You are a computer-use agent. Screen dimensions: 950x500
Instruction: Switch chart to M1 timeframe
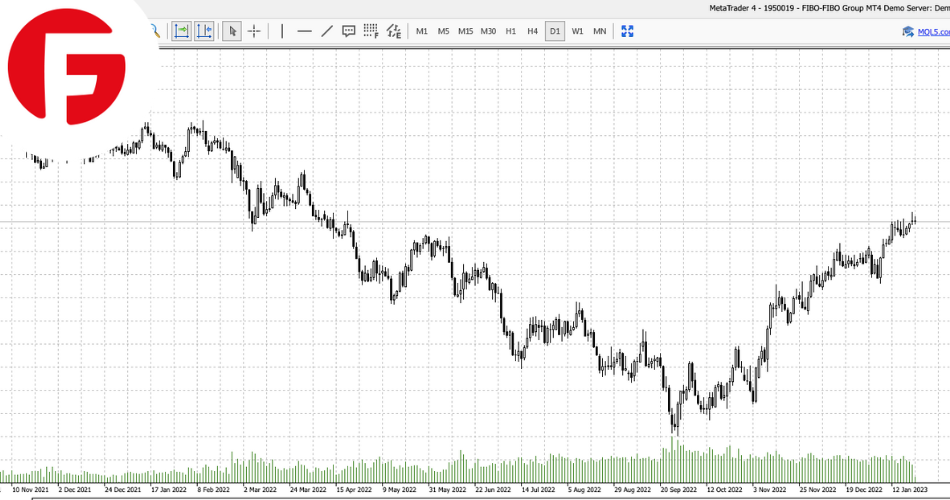click(422, 31)
